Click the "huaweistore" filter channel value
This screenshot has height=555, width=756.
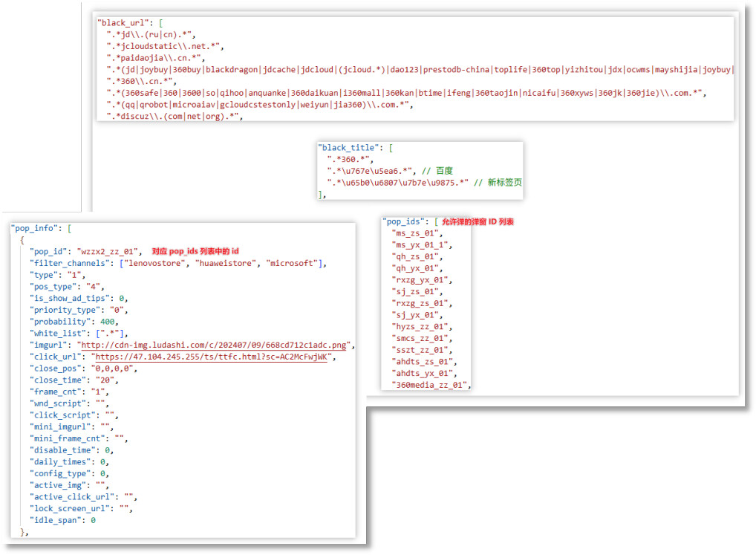[229, 263]
